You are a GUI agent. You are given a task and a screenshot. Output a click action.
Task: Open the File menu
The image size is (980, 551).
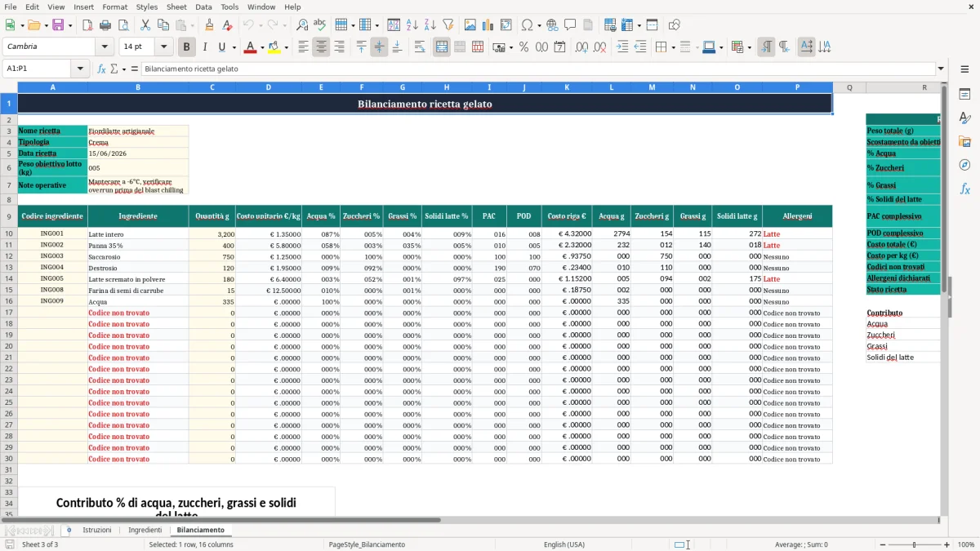tap(10, 7)
